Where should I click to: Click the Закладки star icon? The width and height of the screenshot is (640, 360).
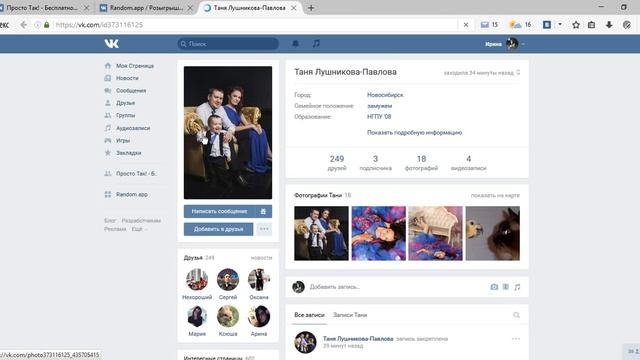[x=108, y=153]
